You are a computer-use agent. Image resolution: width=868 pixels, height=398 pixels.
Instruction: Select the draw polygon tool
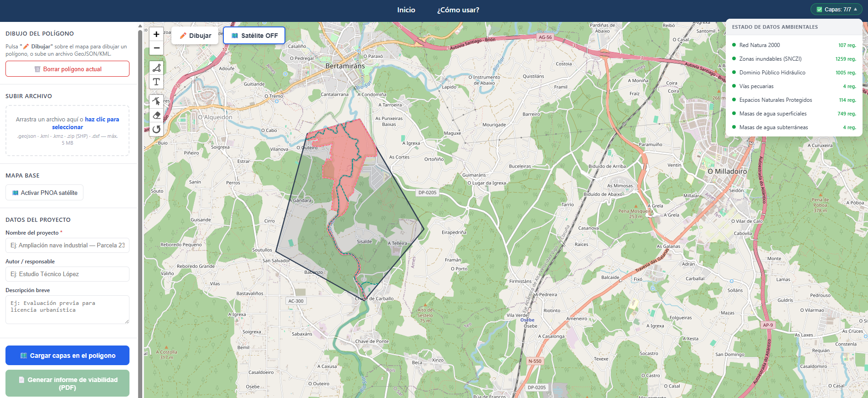156,68
